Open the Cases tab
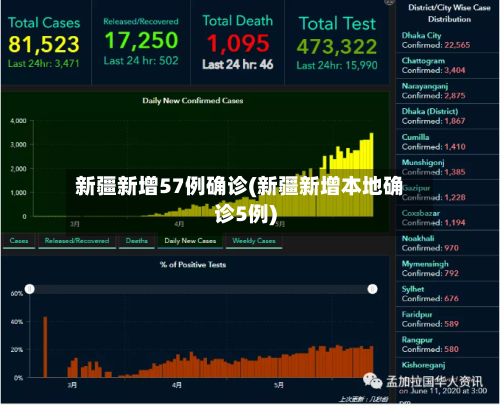This screenshot has width=500, height=405. (x=19, y=241)
